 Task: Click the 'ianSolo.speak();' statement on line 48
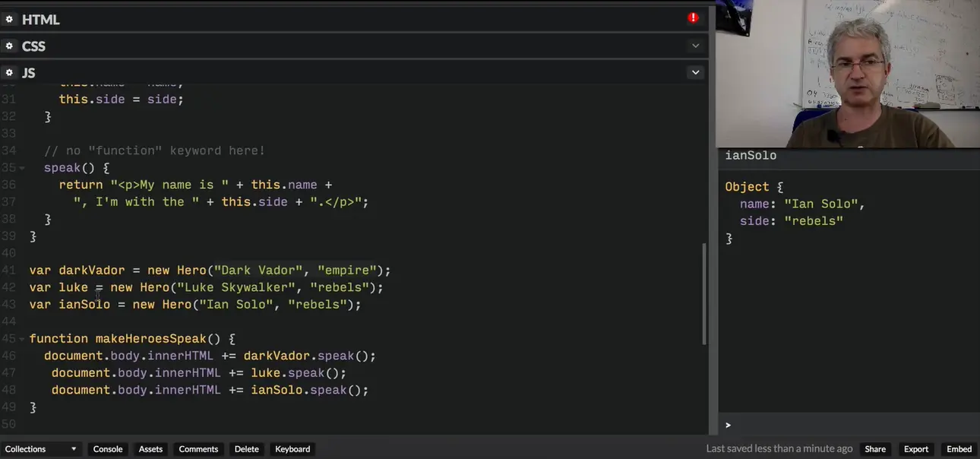pyautogui.click(x=310, y=390)
